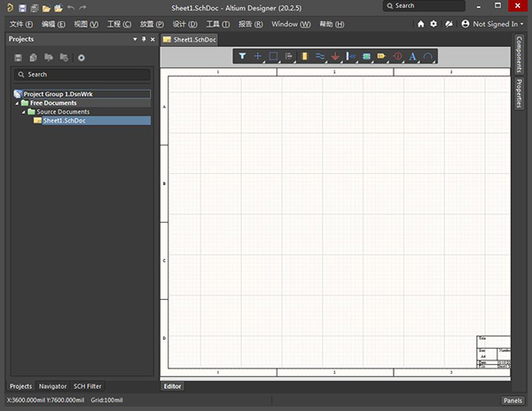Image resolution: width=532 pixels, height=411 pixels.
Task: Switch to the SCH Filter tab
Action: click(x=87, y=386)
